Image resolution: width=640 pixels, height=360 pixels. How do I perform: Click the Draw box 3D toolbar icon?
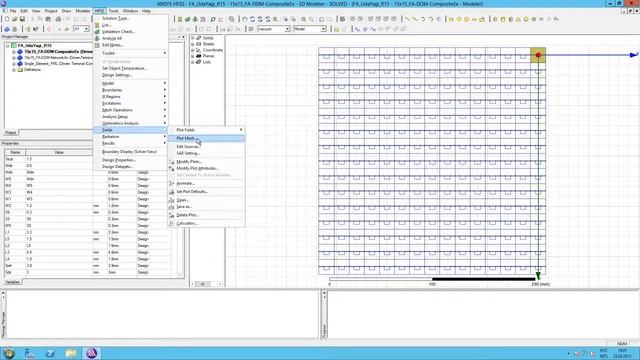[495, 19]
